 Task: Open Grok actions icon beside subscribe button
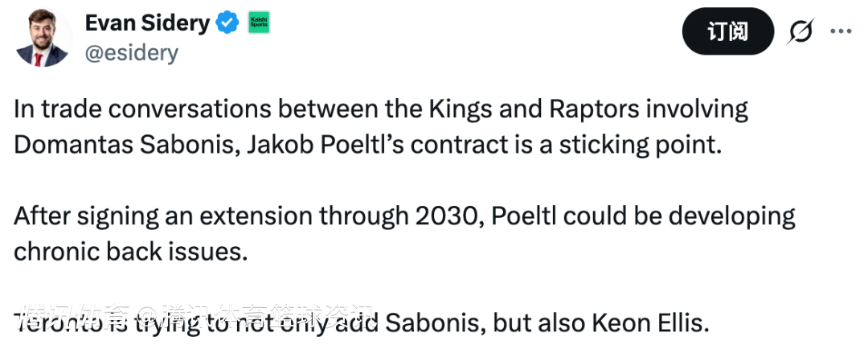[x=800, y=31]
